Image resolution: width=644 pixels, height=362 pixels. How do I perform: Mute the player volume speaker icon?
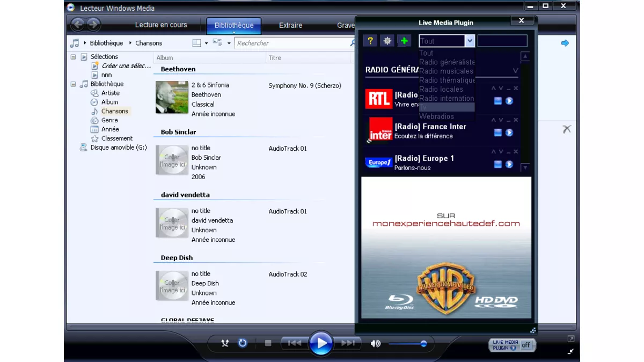(x=376, y=343)
